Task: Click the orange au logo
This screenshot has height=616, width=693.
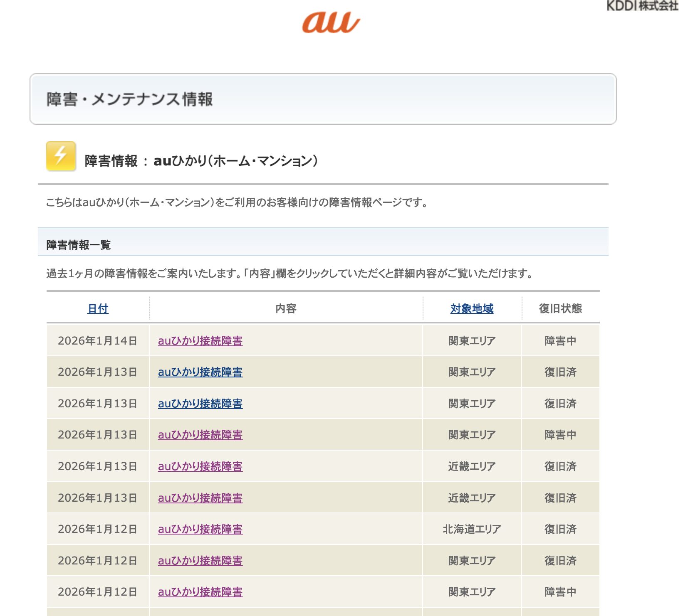Action: (x=331, y=22)
